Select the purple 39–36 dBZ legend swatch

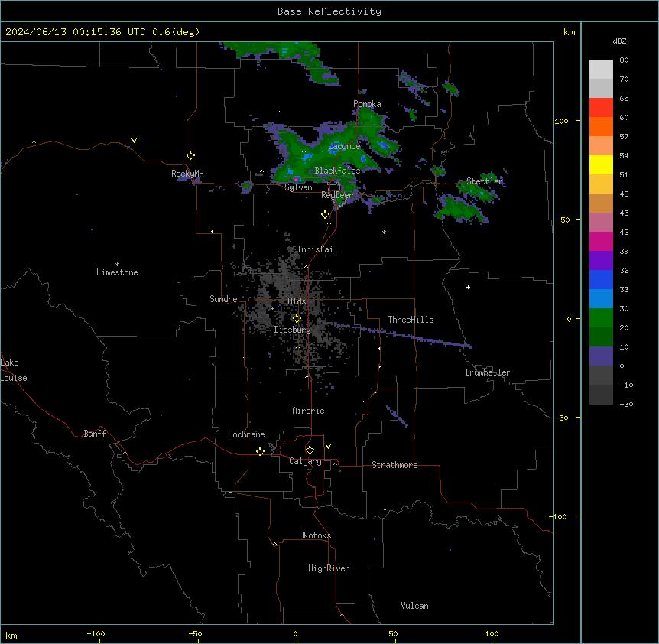pos(601,261)
